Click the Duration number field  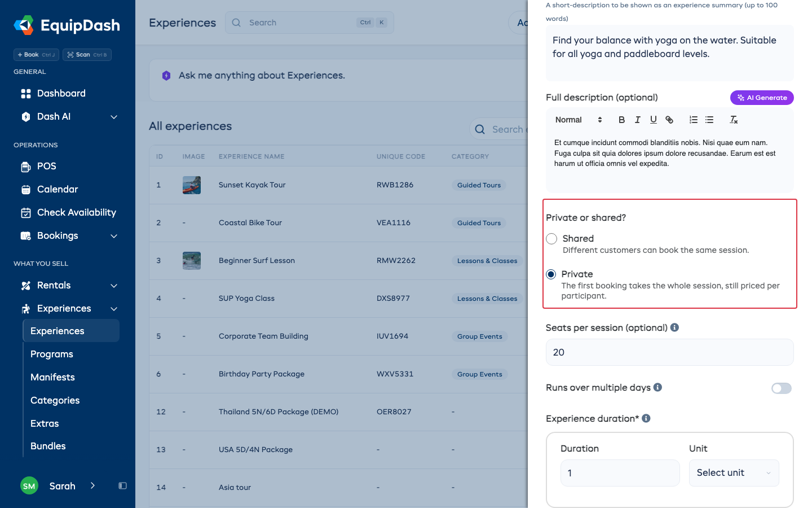(620, 473)
